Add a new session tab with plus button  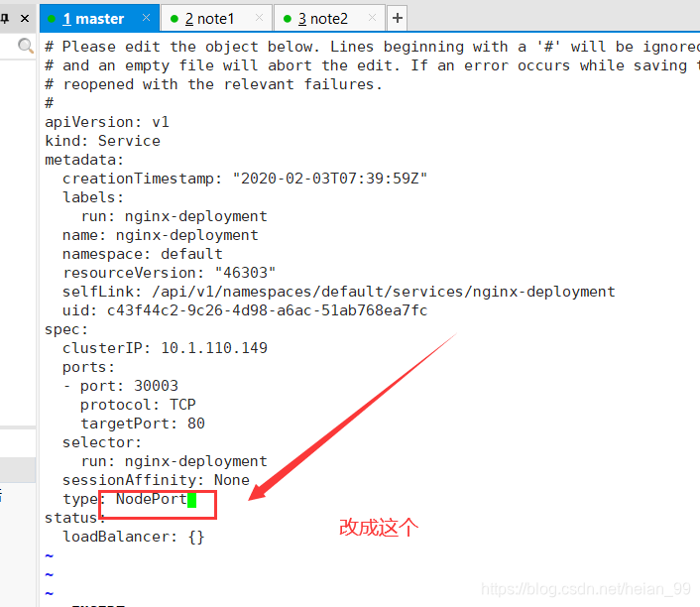(x=397, y=18)
